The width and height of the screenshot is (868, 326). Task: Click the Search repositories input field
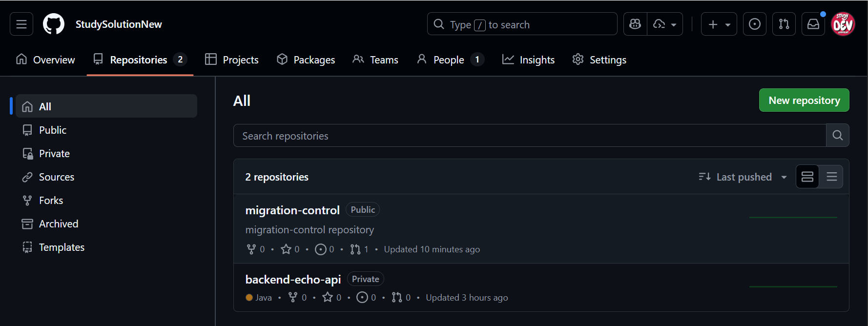529,136
